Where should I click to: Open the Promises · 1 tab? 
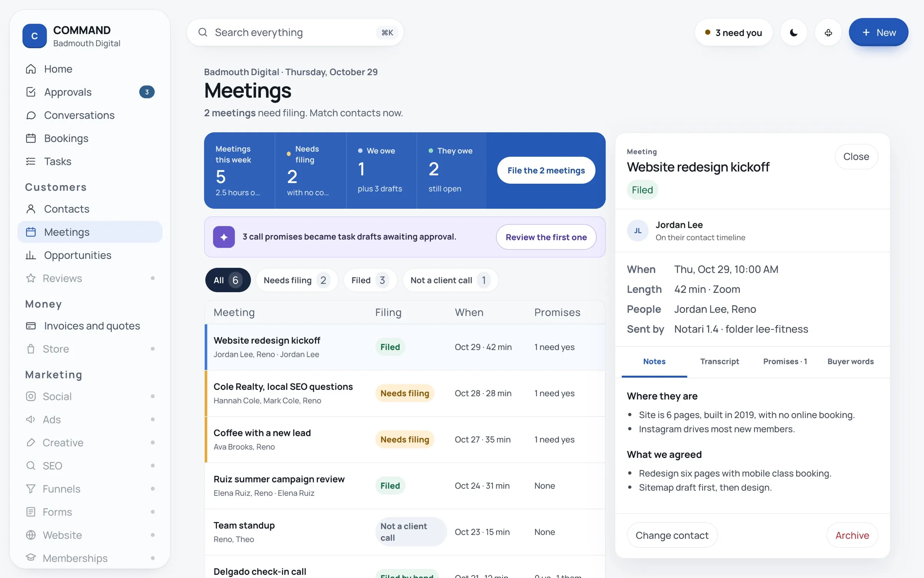click(x=785, y=361)
